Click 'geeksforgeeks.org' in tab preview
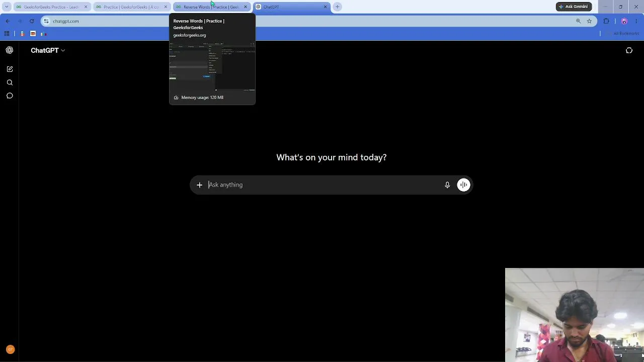 tap(190, 35)
